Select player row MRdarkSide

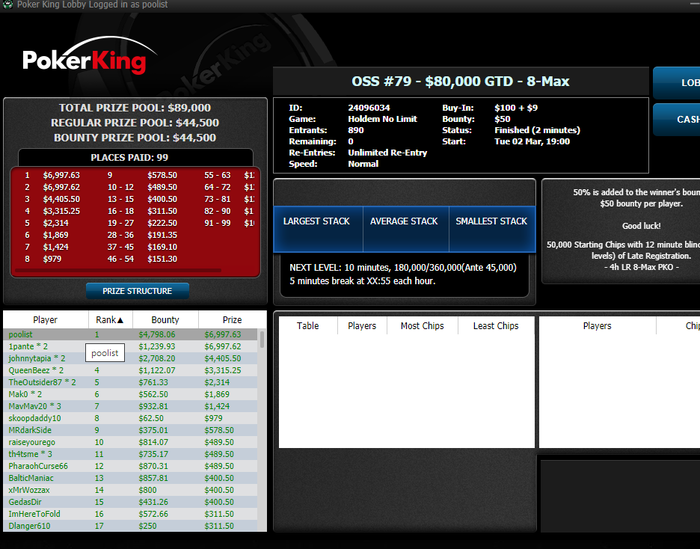coord(130,430)
